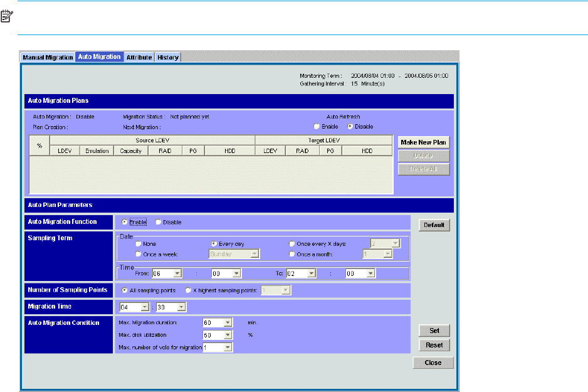Choose the Once a week sampling option

coord(138,254)
